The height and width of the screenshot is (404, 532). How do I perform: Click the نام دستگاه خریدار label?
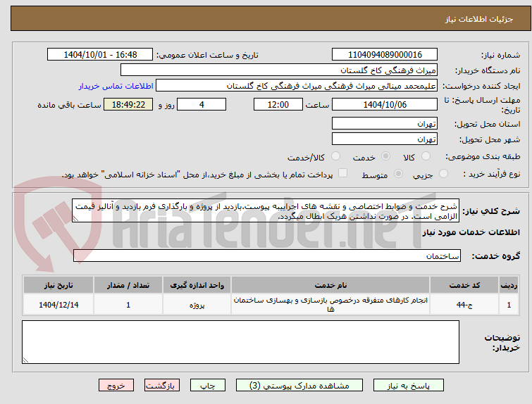pyautogui.click(x=487, y=70)
